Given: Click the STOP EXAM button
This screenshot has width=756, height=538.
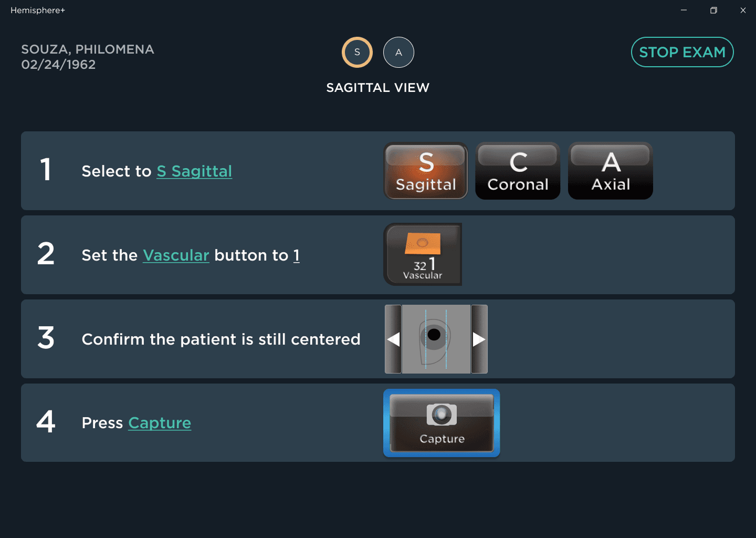Looking at the screenshot, I should coord(682,52).
